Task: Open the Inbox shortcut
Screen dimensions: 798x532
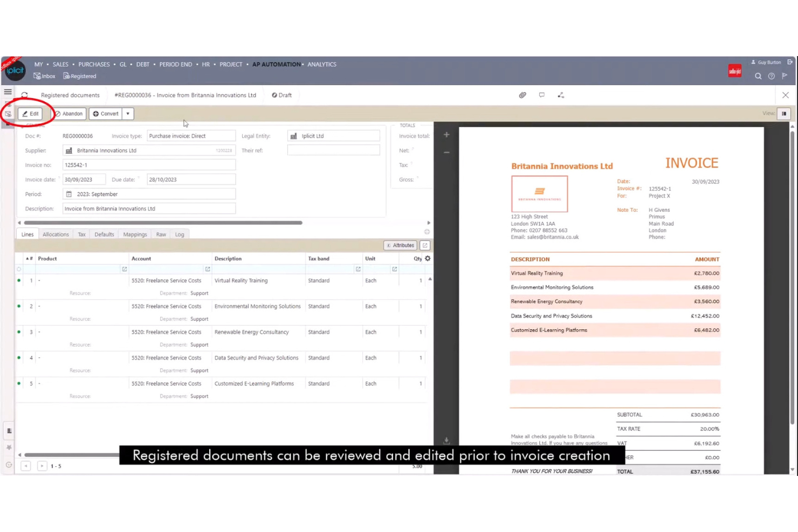Action: pyautogui.click(x=44, y=76)
